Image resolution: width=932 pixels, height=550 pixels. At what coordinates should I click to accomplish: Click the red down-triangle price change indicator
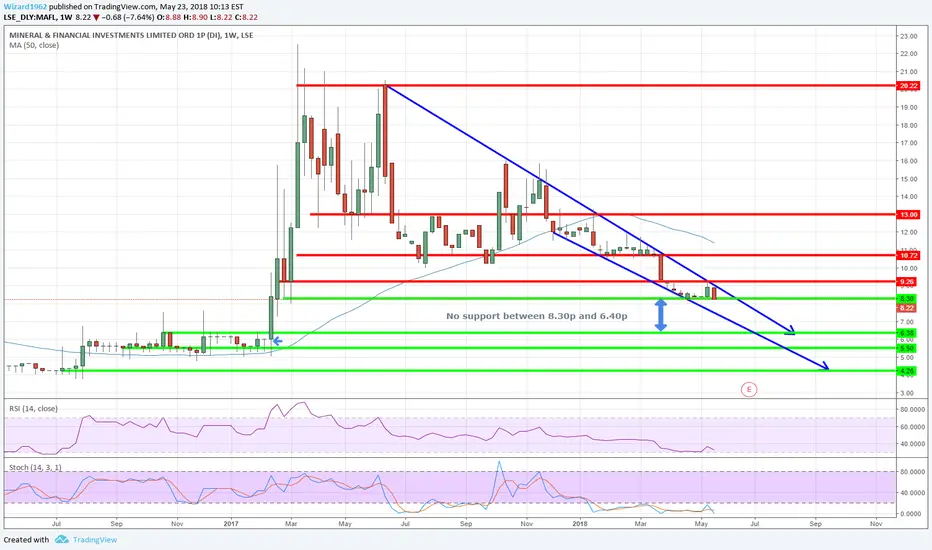[96, 17]
